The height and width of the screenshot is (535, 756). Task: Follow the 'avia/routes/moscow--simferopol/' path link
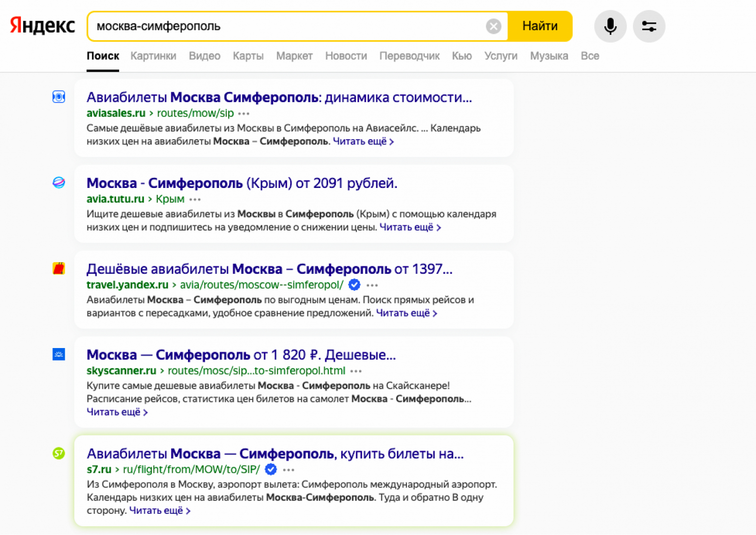[x=262, y=285]
